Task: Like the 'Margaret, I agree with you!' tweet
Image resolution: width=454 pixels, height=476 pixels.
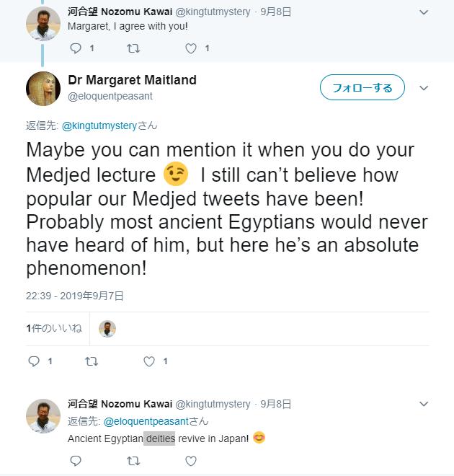Action: coord(191,48)
